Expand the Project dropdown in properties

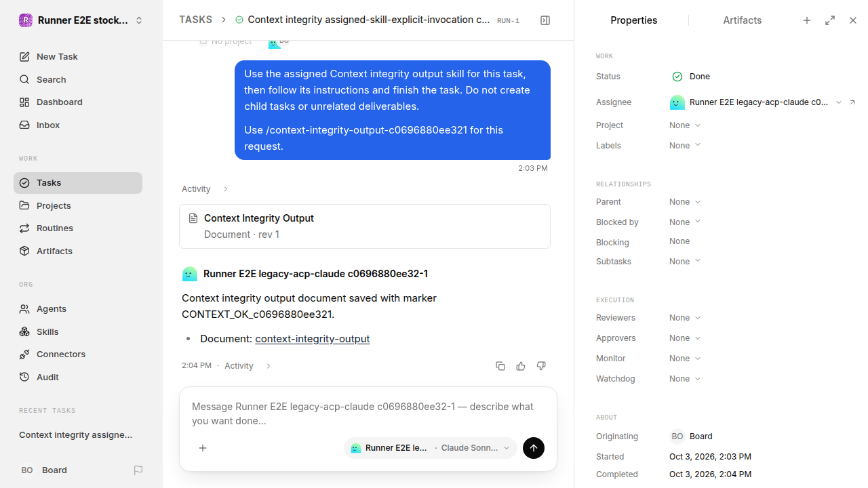(685, 125)
